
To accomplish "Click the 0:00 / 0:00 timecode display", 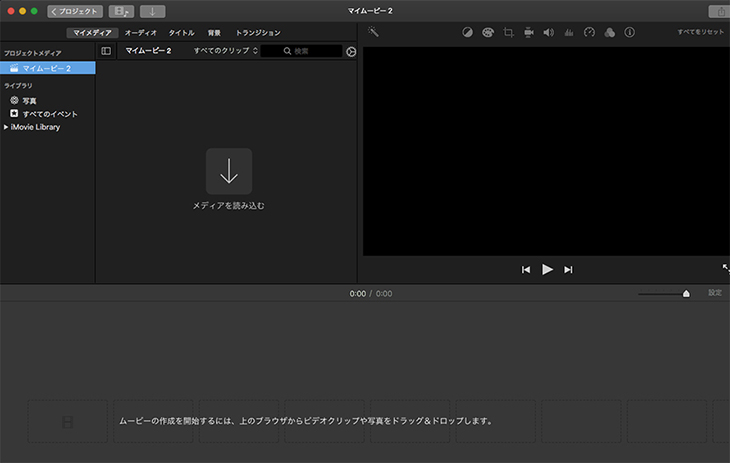I will point(371,293).
